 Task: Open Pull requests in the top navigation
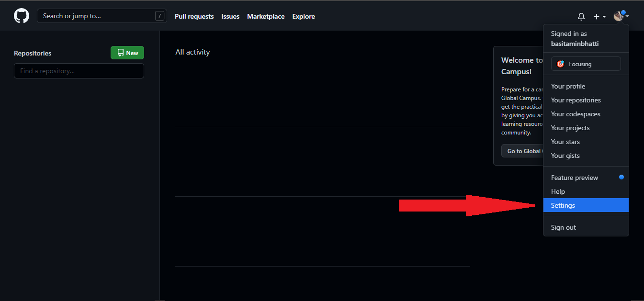coord(194,16)
